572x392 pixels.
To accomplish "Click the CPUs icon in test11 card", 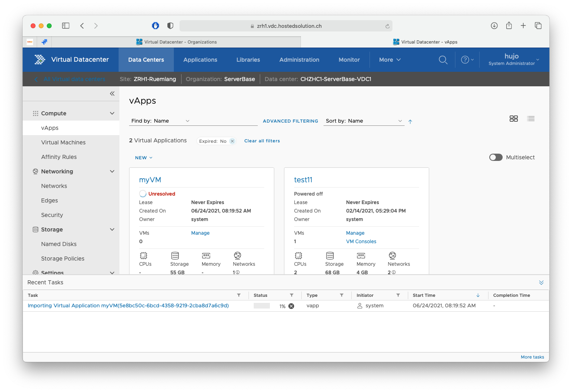I will pyautogui.click(x=299, y=256).
